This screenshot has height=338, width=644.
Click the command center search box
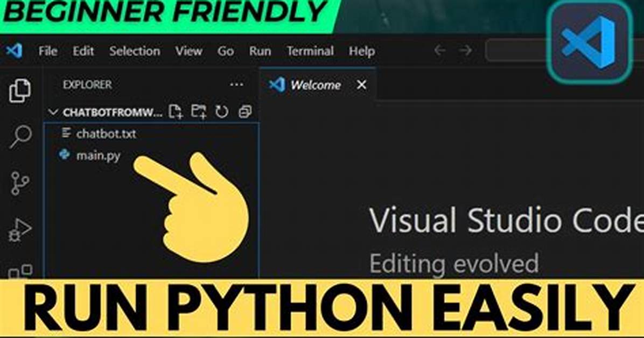[x=517, y=51]
